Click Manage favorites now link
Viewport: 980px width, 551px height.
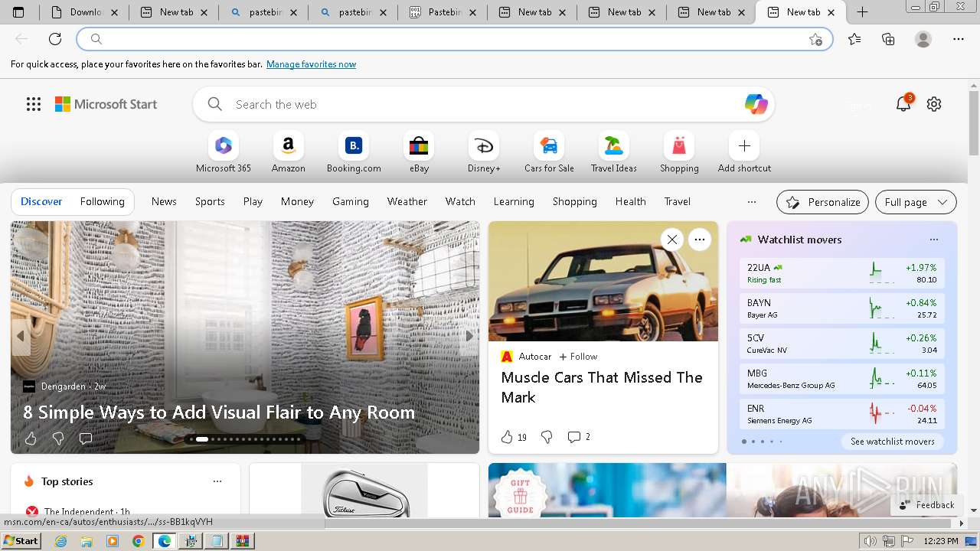pos(311,64)
